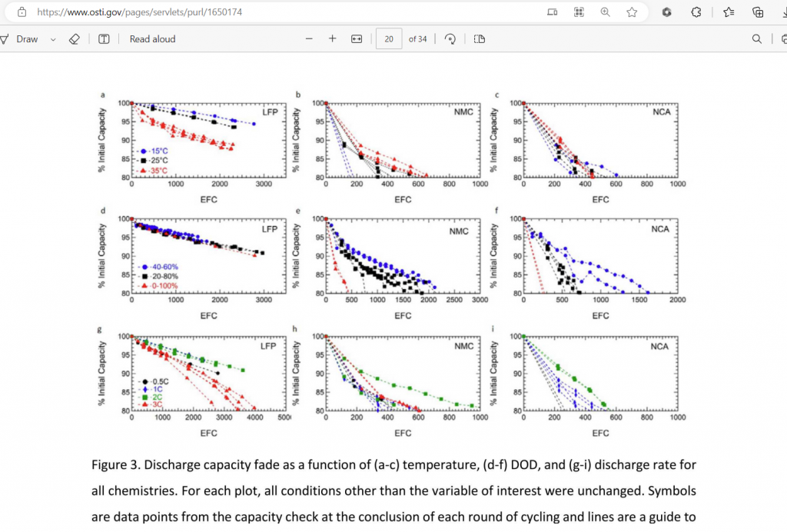Click the "15°C" legend entry
Image resolution: width=787 pixels, height=532 pixels.
(154, 151)
